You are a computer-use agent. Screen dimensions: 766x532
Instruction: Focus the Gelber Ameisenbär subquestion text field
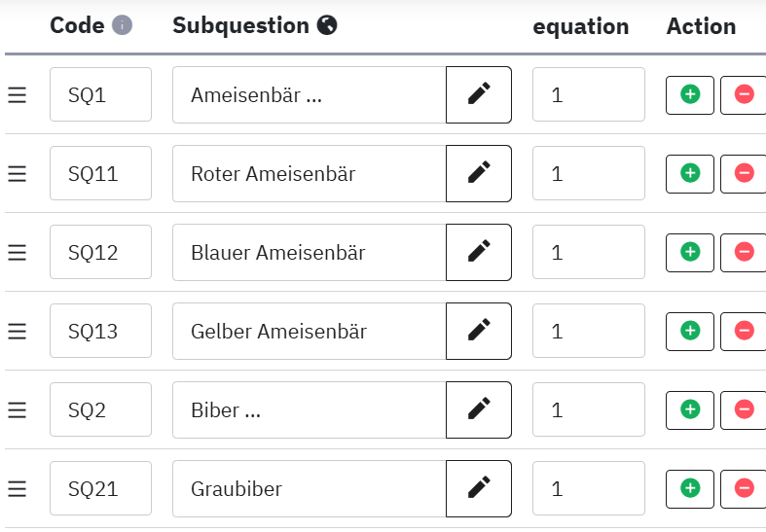click(x=309, y=331)
